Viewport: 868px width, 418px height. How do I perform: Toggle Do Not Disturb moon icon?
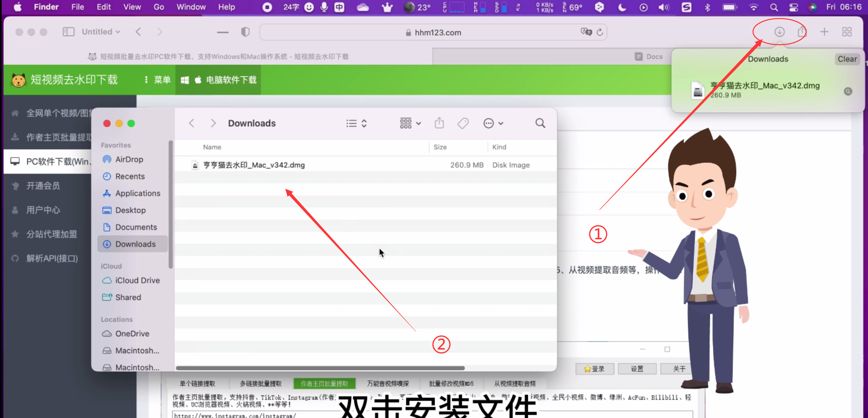coord(622,7)
